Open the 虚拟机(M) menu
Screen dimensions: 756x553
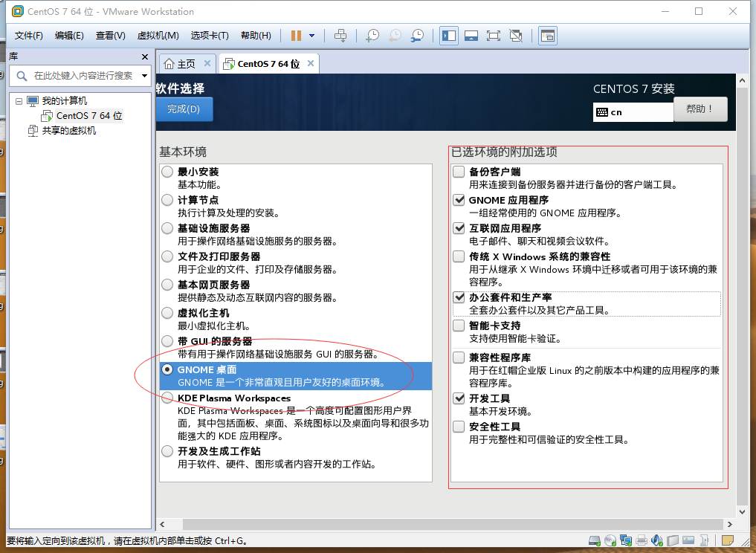(x=158, y=36)
